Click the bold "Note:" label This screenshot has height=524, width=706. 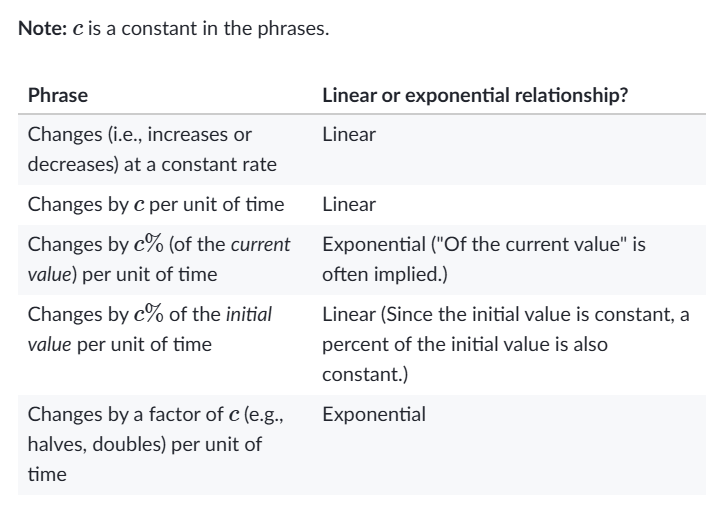pos(41,28)
